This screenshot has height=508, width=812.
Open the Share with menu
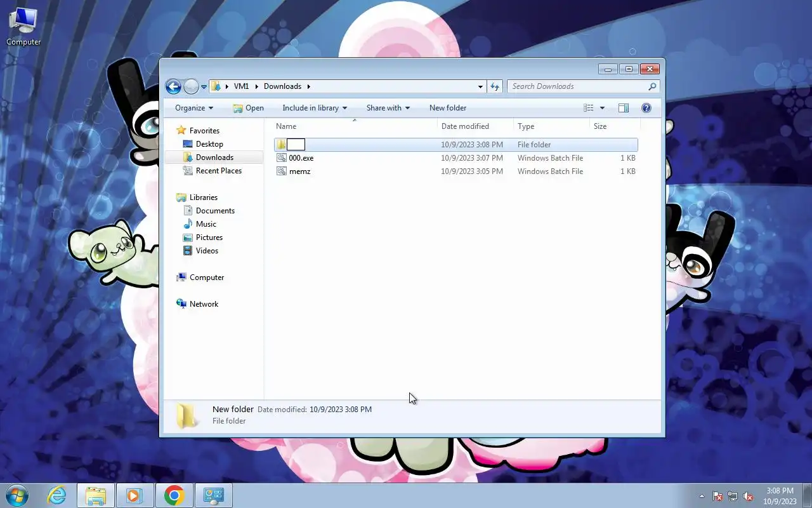(x=388, y=108)
